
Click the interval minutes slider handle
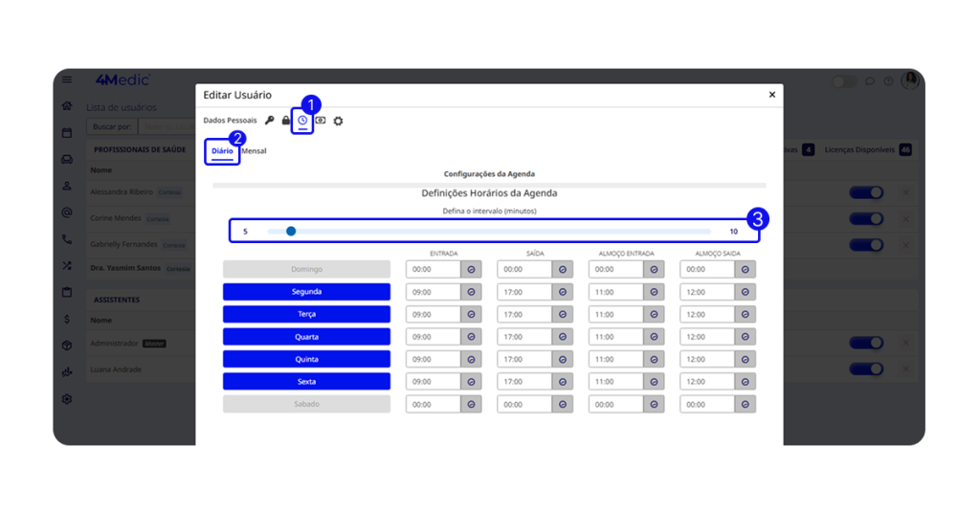coord(291,231)
